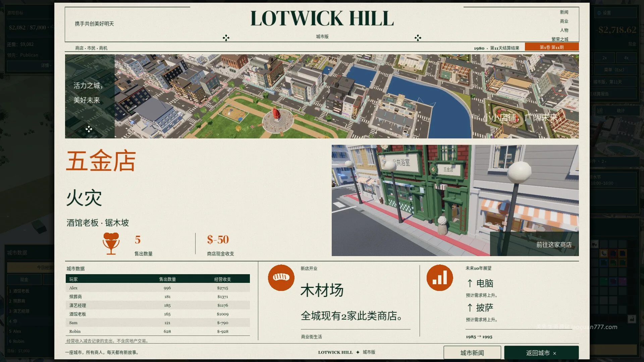Click the 电脑 forecast entry
The width and height of the screenshot is (644, 362).
tap(485, 284)
